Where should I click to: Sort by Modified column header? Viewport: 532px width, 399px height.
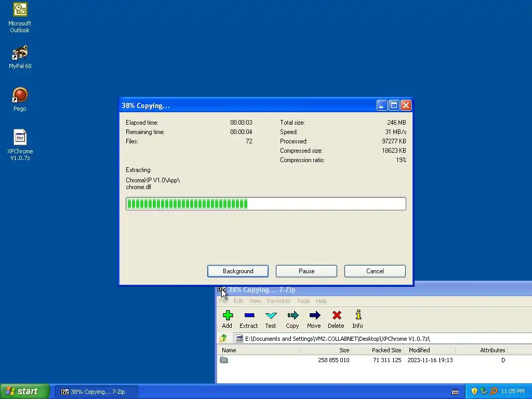(x=430, y=350)
